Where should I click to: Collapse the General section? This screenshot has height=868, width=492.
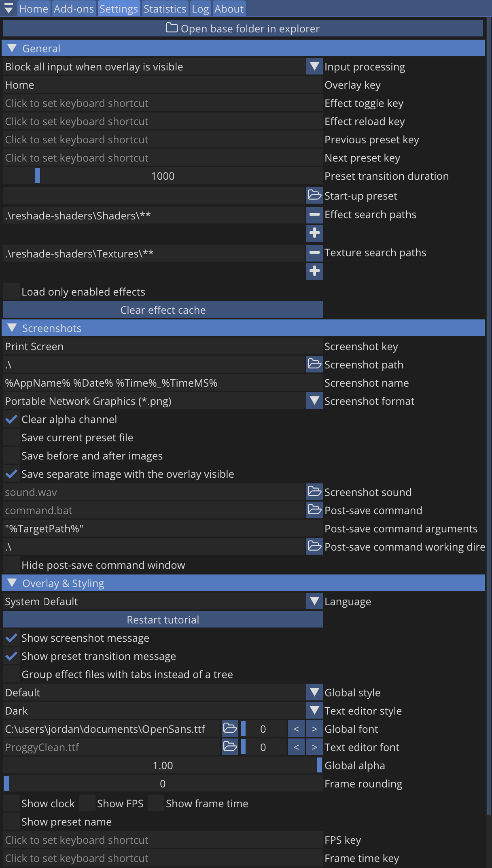(243, 48)
